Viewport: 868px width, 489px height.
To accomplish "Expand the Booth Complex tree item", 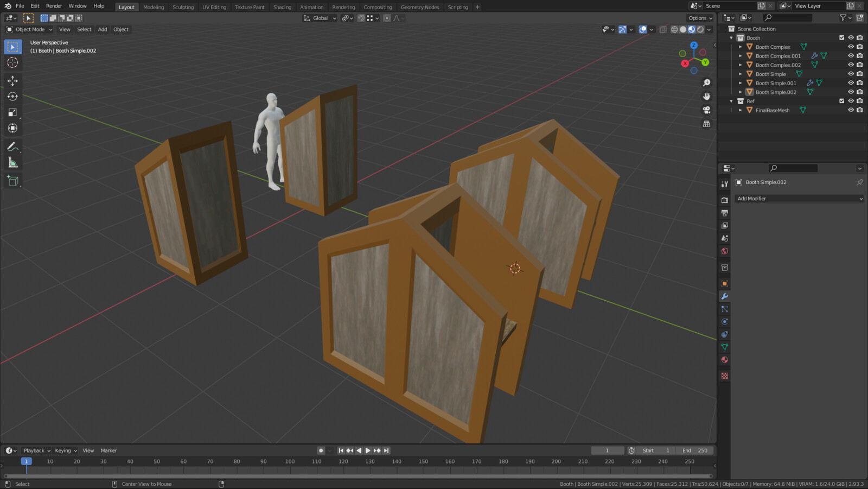I will 740,47.
